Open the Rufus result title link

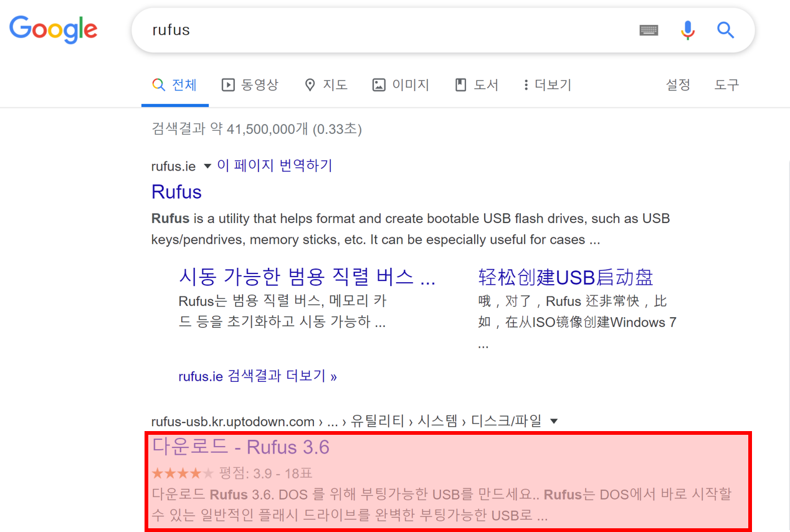176,192
